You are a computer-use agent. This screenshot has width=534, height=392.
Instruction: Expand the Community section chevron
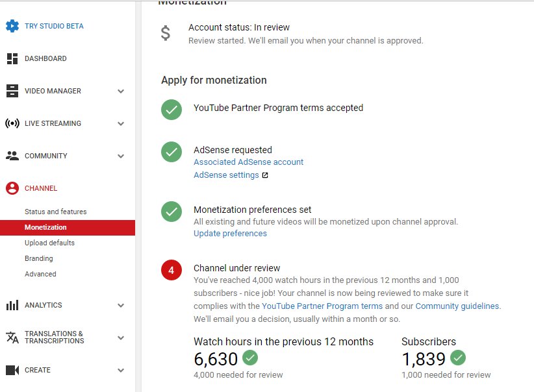tap(121, 156)
